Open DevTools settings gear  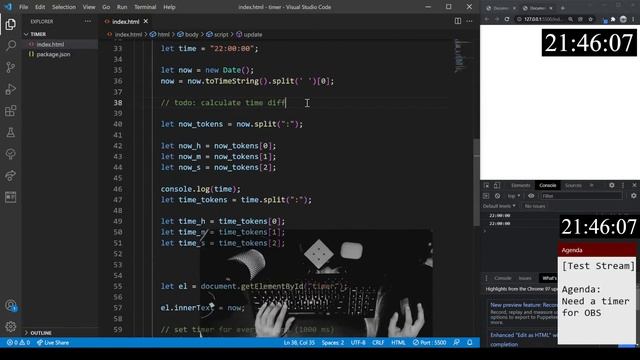click(x=611, y=185)
